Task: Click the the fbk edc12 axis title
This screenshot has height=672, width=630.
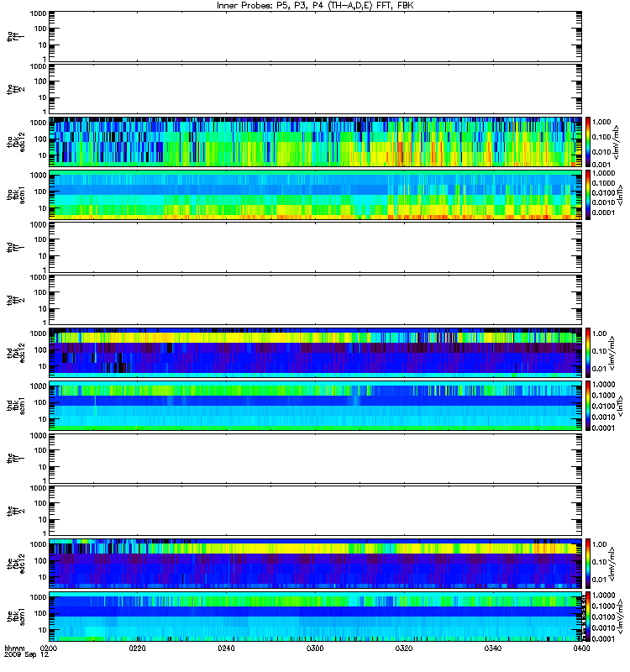Action: point(16,564)
